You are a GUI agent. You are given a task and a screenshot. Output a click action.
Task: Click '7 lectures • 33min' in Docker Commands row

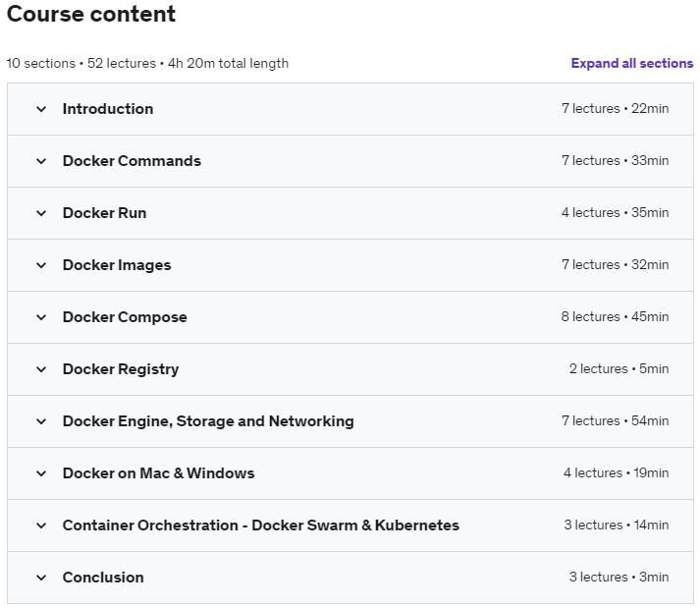(616, 160)
